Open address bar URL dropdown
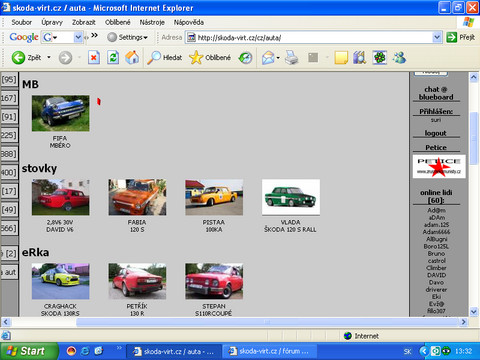 pos(437,37)
